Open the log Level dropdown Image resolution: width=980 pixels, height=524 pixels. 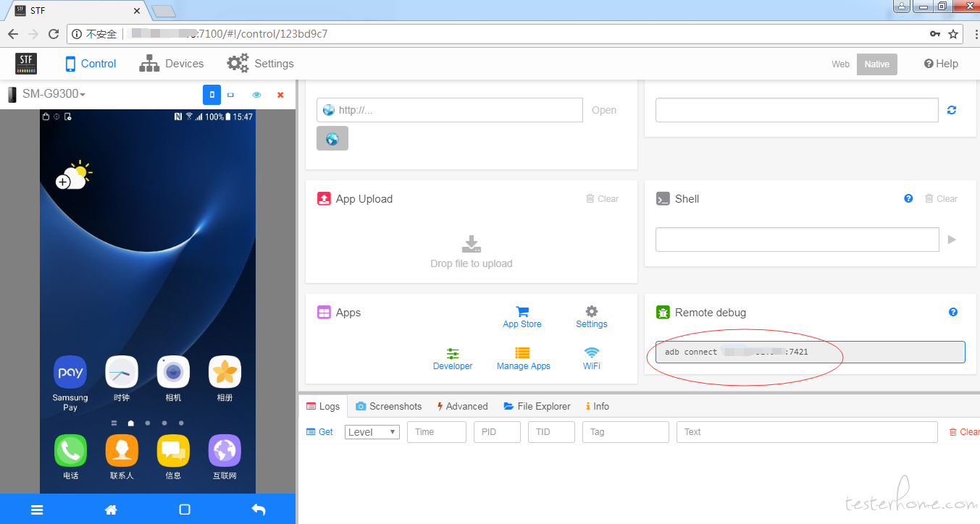coord(372,432)
